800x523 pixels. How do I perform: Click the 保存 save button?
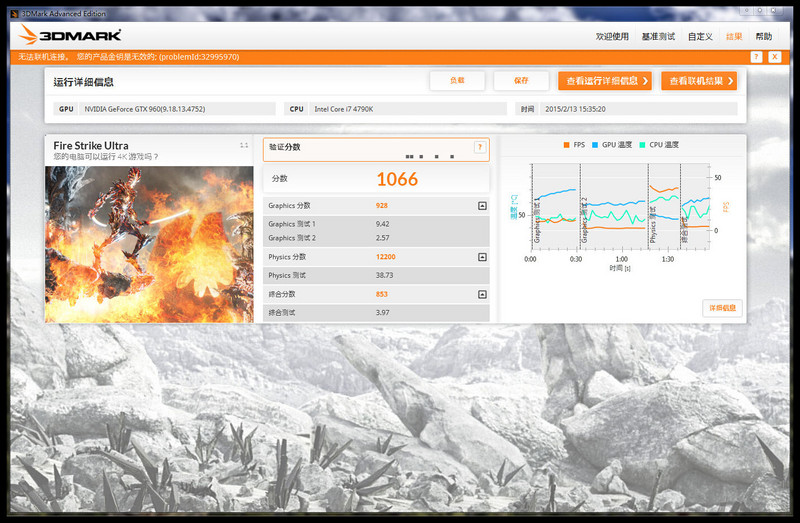tap(521, 81)
